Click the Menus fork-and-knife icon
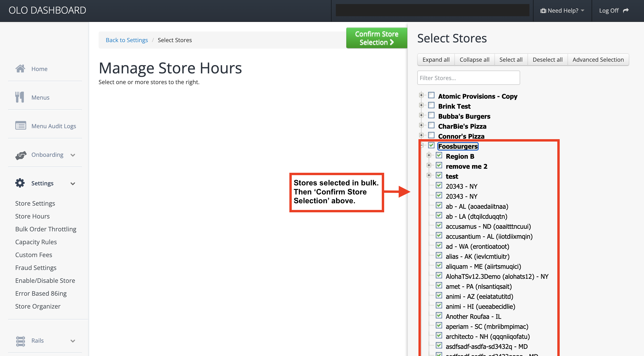644x356 pixels. pos(20,97)
